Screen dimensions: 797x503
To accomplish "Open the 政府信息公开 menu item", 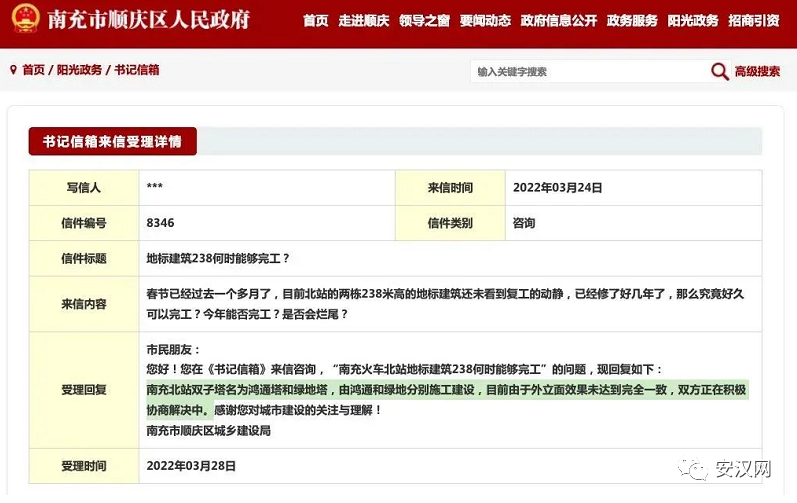I will click(559, 20).
